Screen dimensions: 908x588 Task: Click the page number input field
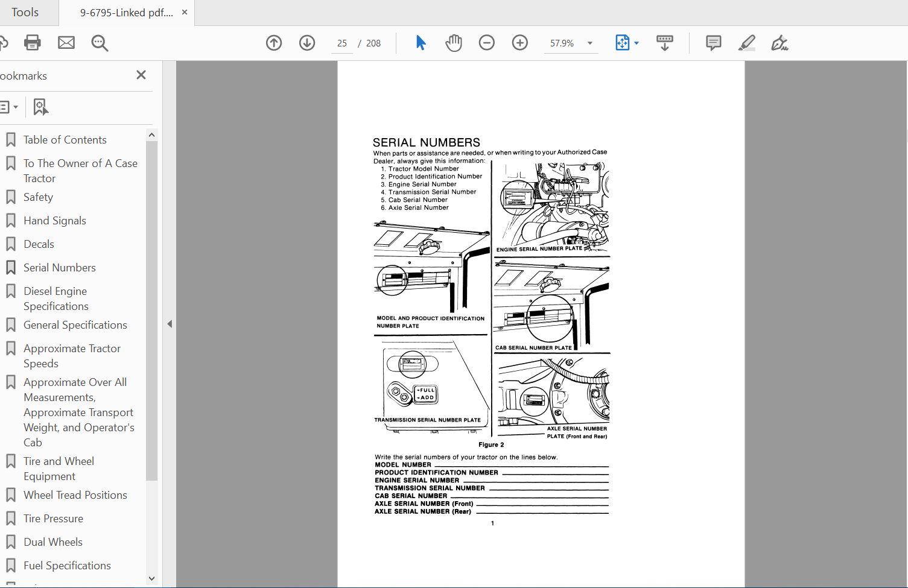341,42
